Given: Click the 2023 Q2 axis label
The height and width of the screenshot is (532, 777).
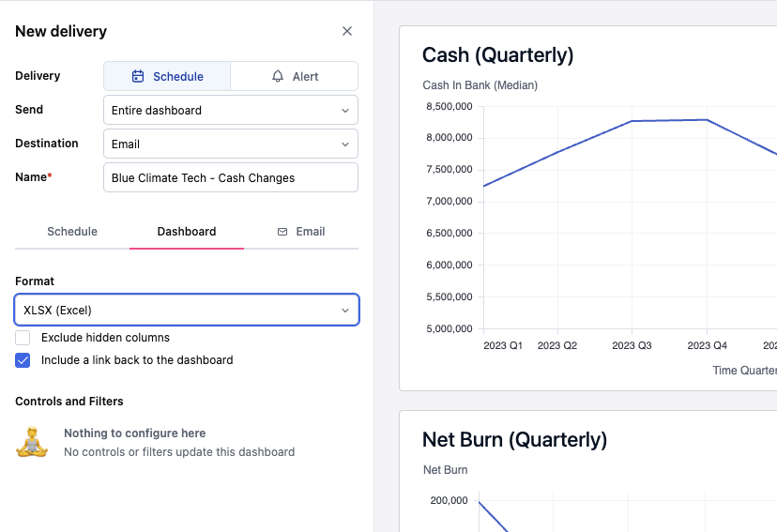Looking at the screenshot, I should tap(557, 345).
